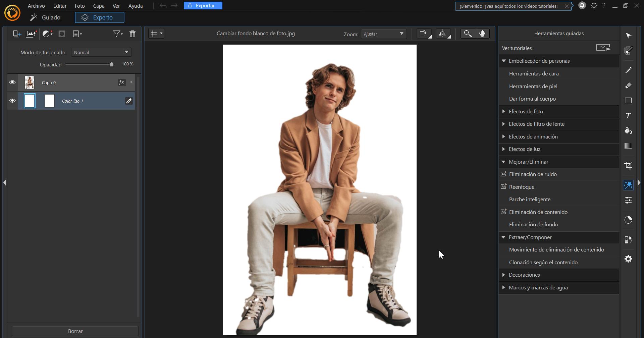Viewport: 644px width, 338px height.
Task: Click the magic wand guided tools icon
Action: (x=629, y=185)
